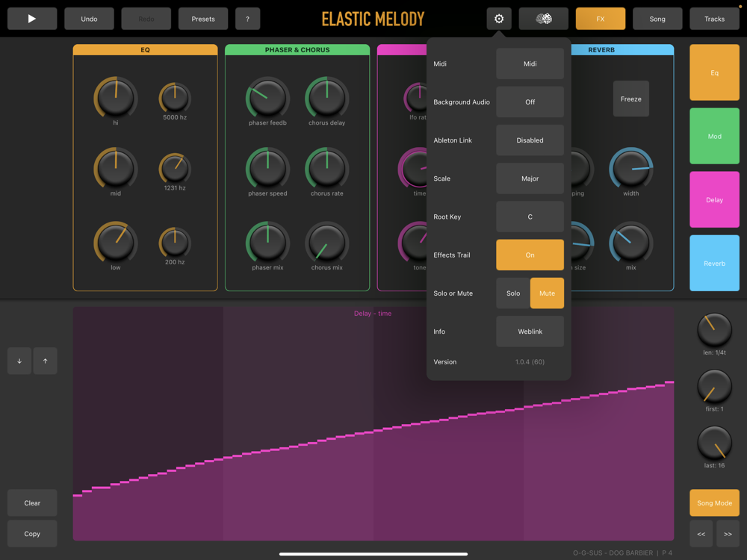Go to next pattern with >> button
This screenshot has width=747, height=560.
point(728,534)
